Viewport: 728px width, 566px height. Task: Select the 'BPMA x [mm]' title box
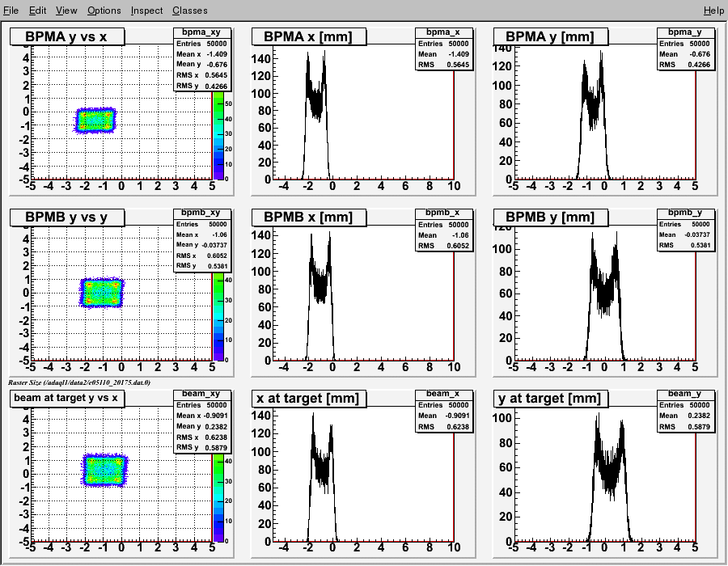coord(309,36)
